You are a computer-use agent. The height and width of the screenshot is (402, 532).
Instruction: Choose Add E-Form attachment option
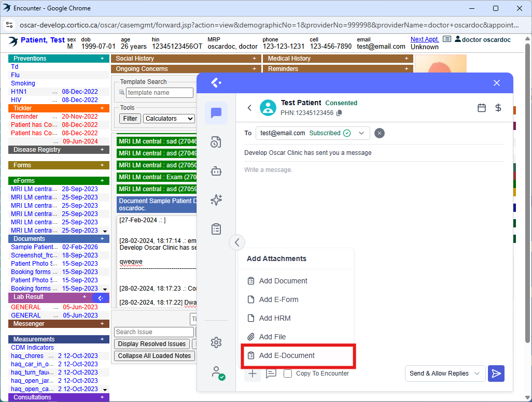pyautogui.click(x=278, y=299)
